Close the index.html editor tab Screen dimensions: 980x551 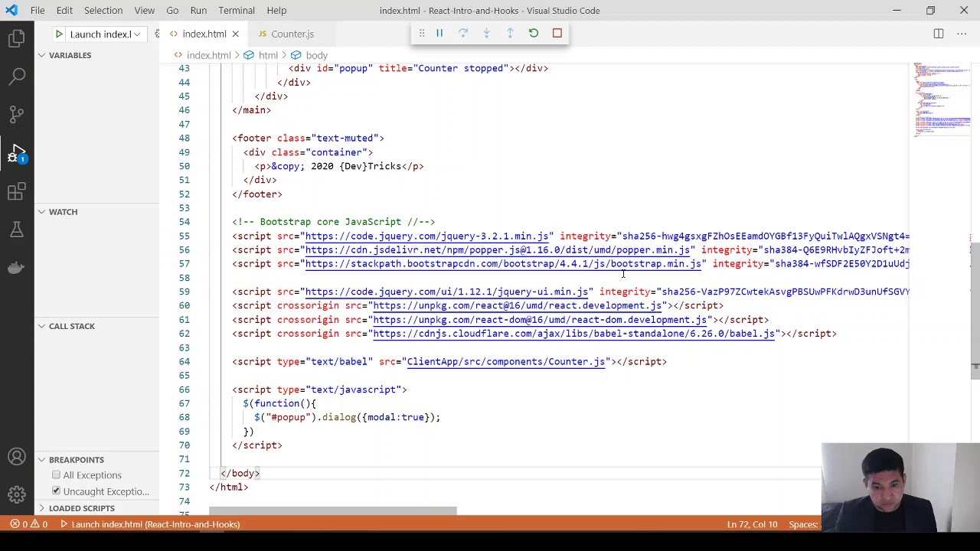pos(235,34)
